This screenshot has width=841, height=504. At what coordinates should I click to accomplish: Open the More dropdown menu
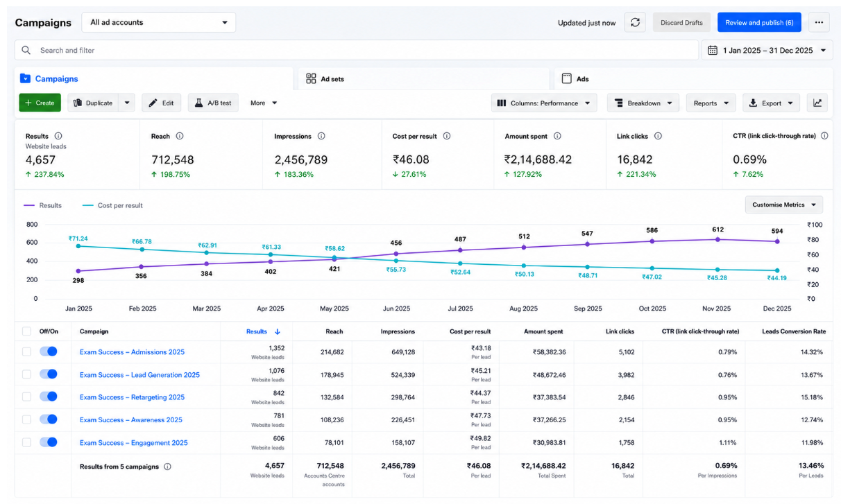[x=264, y=103]
